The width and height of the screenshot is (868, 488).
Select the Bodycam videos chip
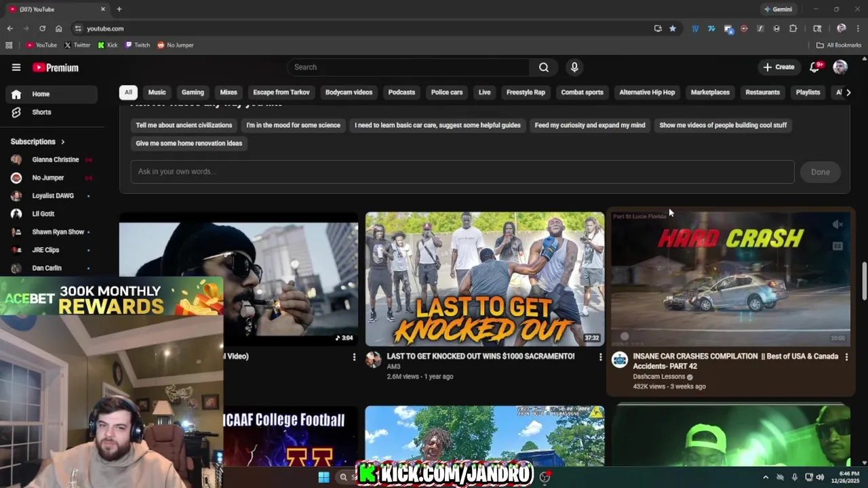pyautogui.click(x=349, y=92)
